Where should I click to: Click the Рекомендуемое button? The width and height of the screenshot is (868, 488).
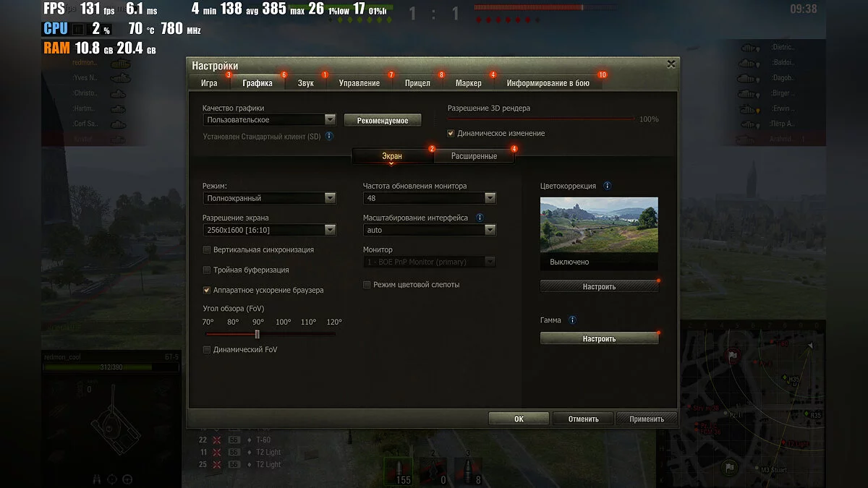[x=382, y=121]
